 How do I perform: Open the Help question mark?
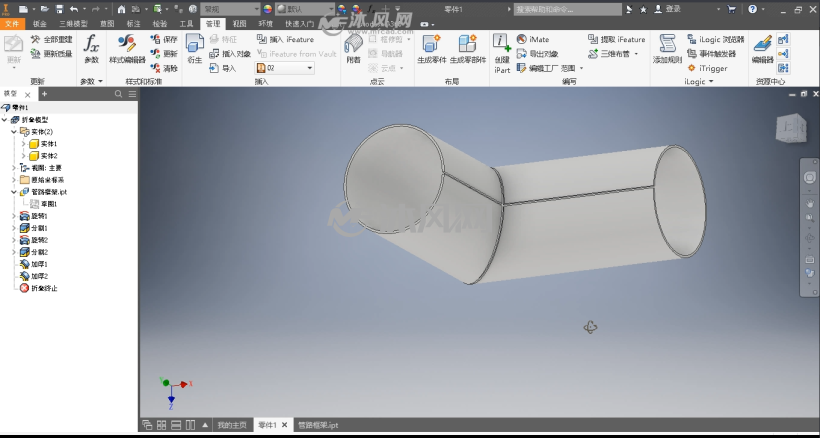753,9
